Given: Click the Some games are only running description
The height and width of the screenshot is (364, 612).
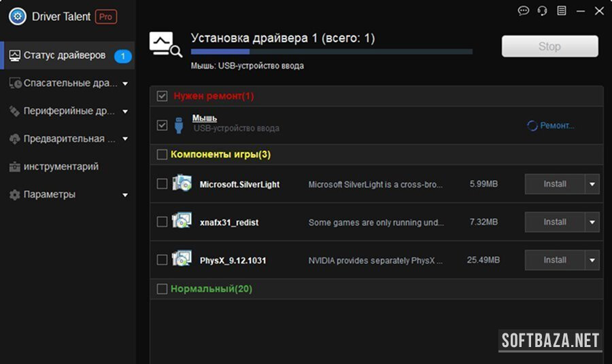Looking at the screenshot, I should point(376,223).
